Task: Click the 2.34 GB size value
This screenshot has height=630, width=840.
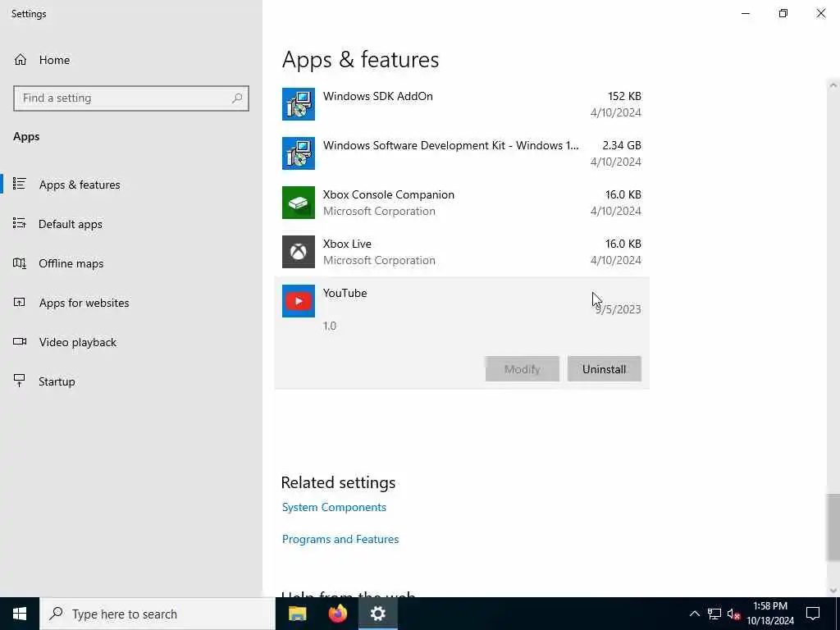Action: (x=622, y=146)
